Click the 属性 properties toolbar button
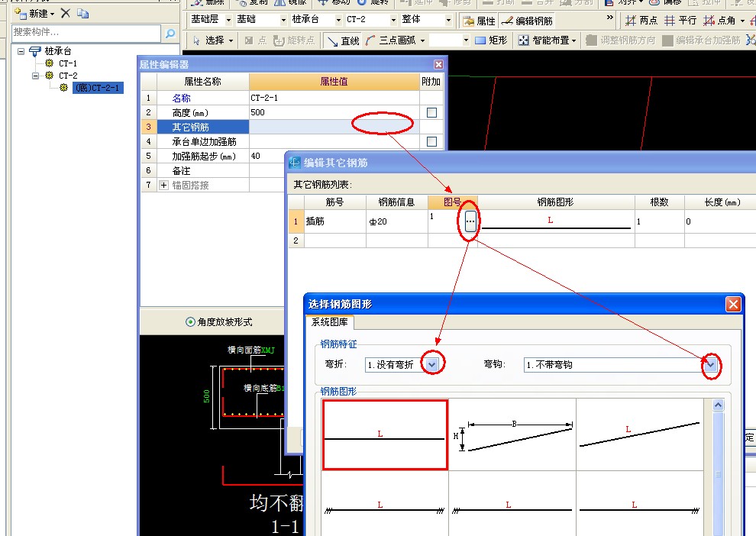Viewport: 756px width, 536px height. point(480,21)
